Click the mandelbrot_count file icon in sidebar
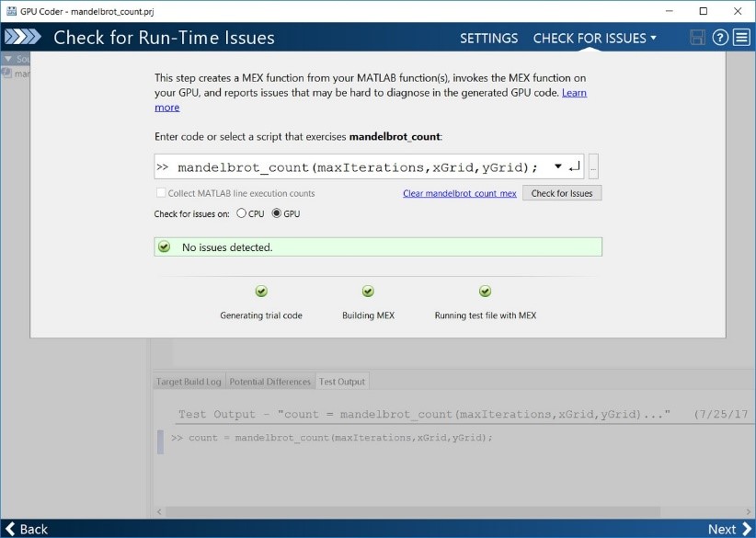 pyautogui.click(x=7, y=74)
